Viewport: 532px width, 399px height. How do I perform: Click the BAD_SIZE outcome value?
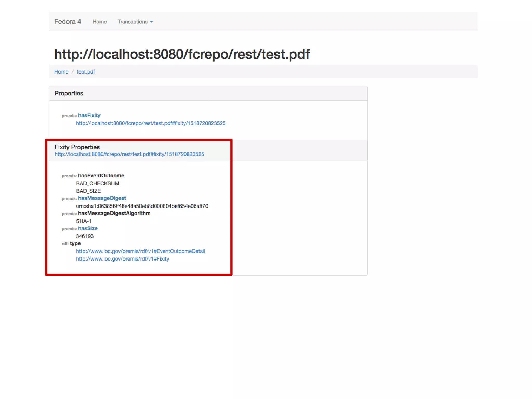[x=88, y=191]
